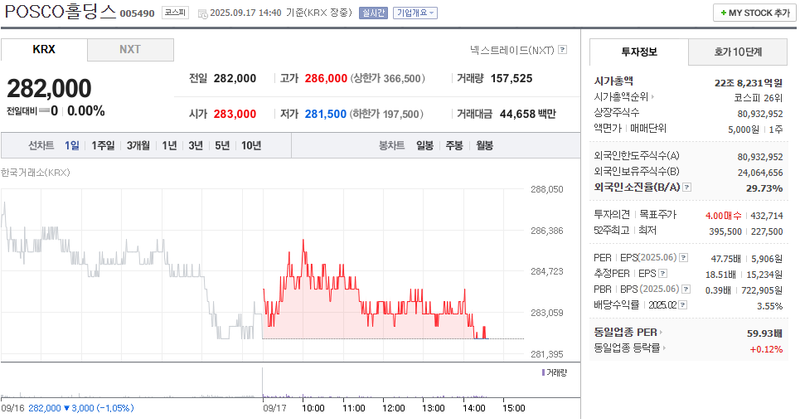Open the 투자정보 tab
This screenshot has height=419, width=800.
(x=639, y=52)
